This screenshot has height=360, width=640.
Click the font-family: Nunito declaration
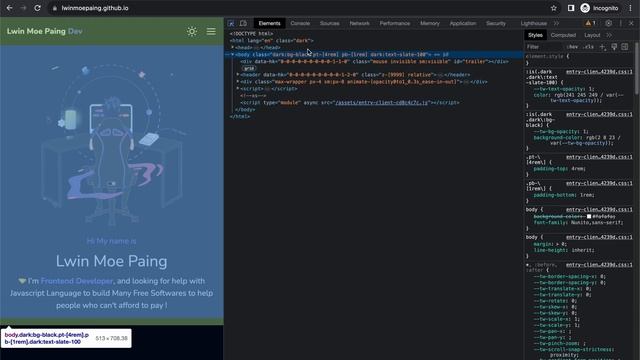tap(578, 222)
